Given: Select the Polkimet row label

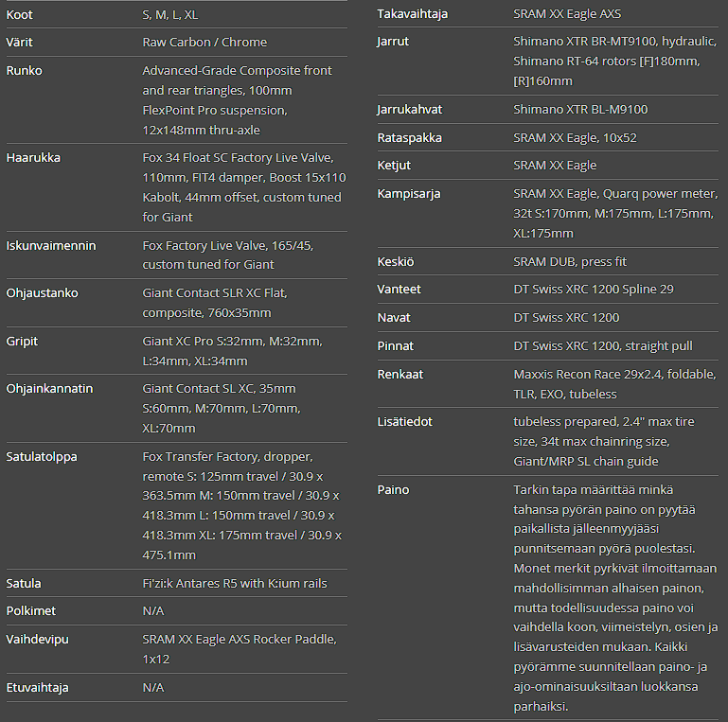Looking at the screenshot, I should pos(31,611).
